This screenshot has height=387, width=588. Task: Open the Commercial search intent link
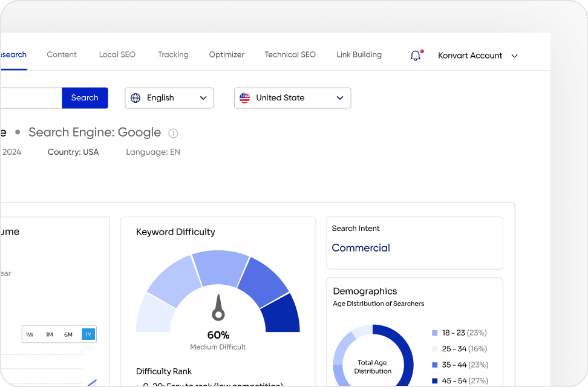coord(361,248)
